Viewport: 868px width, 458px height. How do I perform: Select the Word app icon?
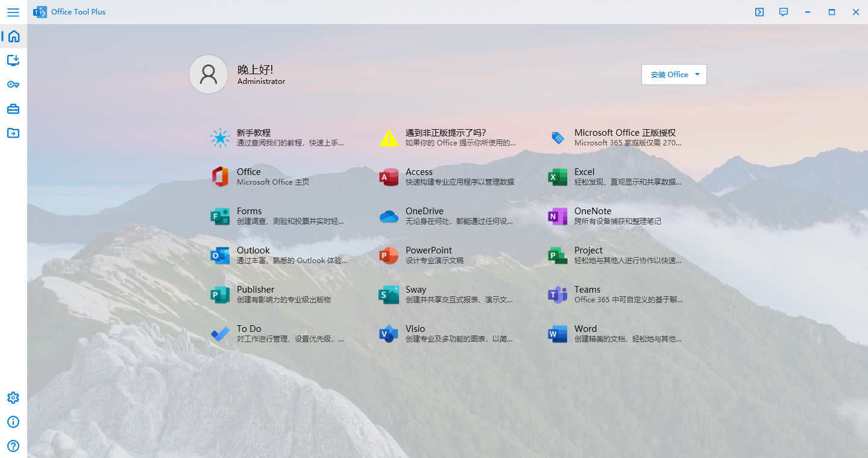[x=557, y=334]
